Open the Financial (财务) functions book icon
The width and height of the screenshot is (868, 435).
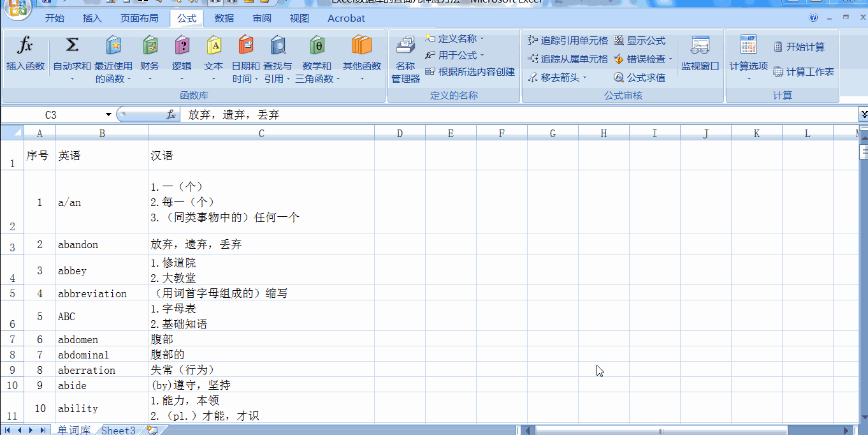tap(150, 45)
